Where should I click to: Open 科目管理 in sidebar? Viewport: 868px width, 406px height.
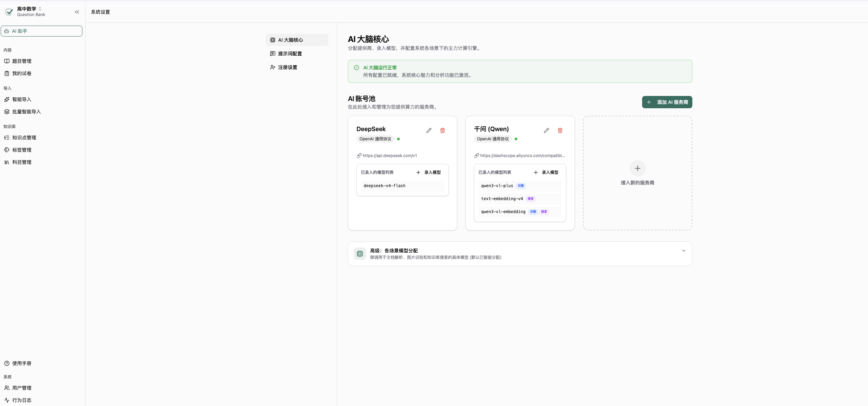pos(22,162)
